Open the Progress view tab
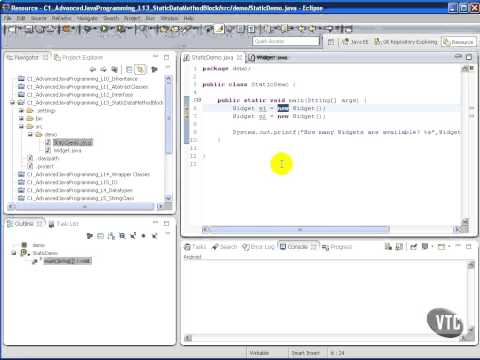 pyautogui.click(x=337, y=247)
